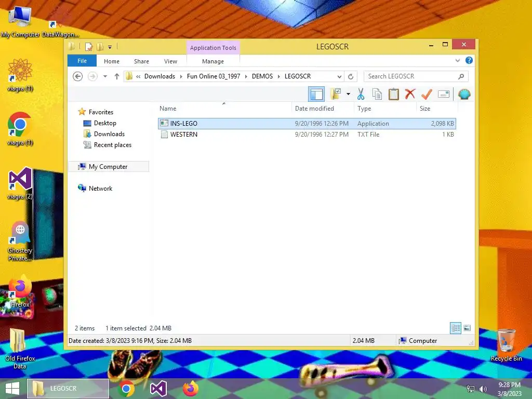Click the orange checkmark properties icon

tap(427, 94)
